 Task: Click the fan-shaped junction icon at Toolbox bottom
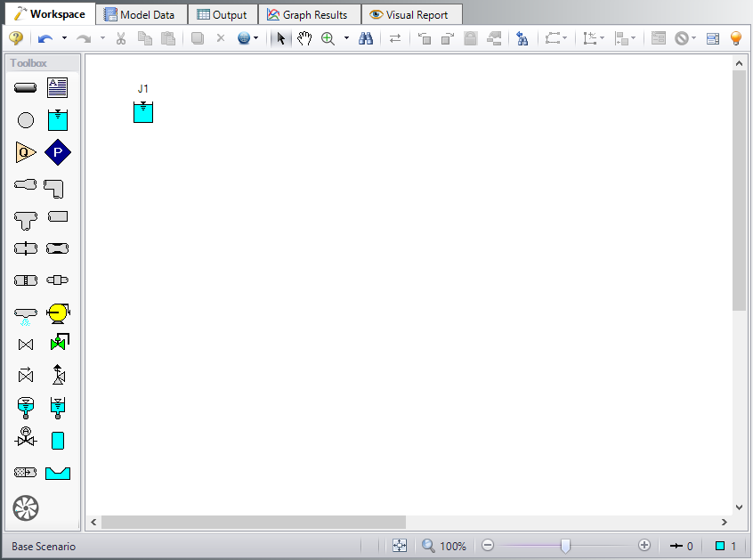26,507
